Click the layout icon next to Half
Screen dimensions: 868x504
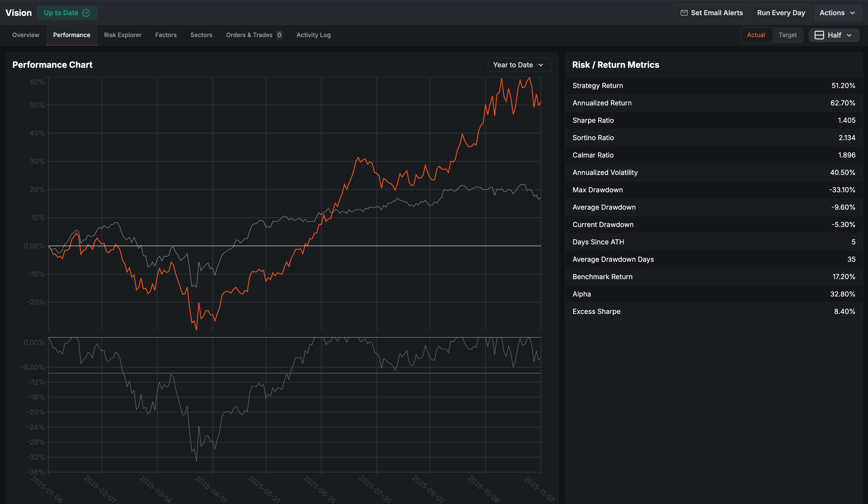[x=819, y=35]
